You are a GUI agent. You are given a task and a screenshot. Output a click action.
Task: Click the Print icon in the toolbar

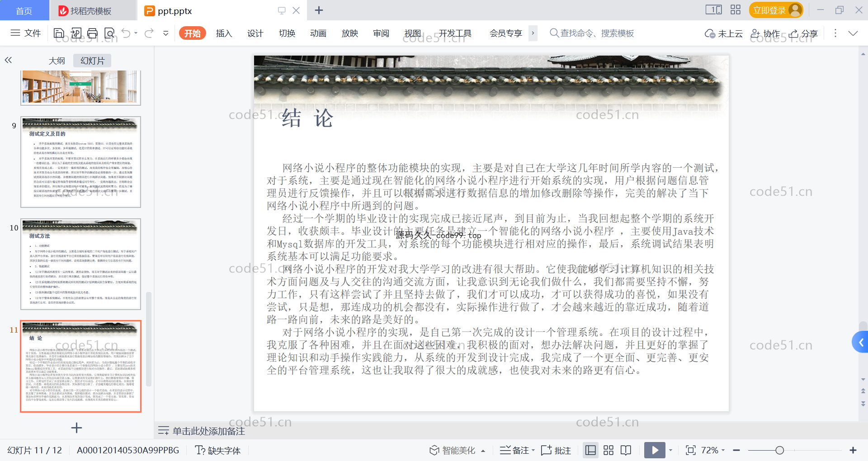click(92, 33)
